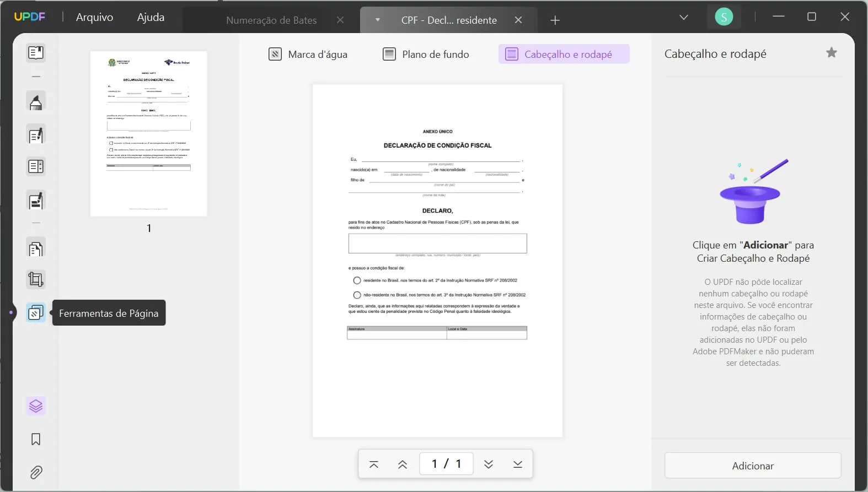Close the CPF - Decl... residente tab
868x492 pixels.
click(518, 20)
